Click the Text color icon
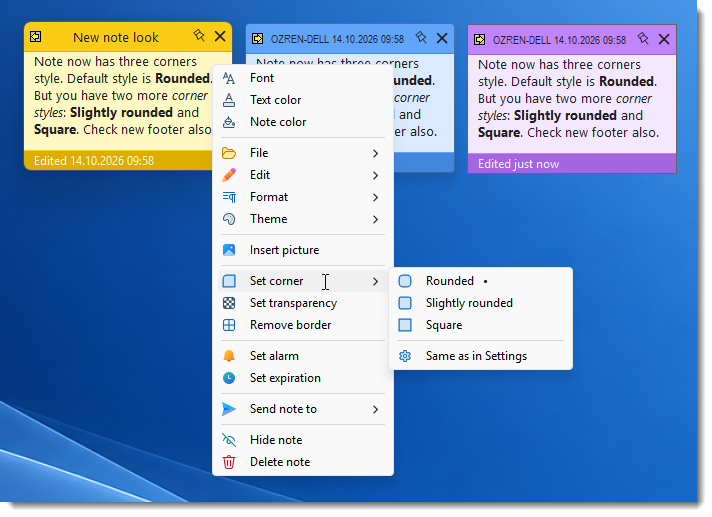712x517 pixels. (x=229, y=100)
